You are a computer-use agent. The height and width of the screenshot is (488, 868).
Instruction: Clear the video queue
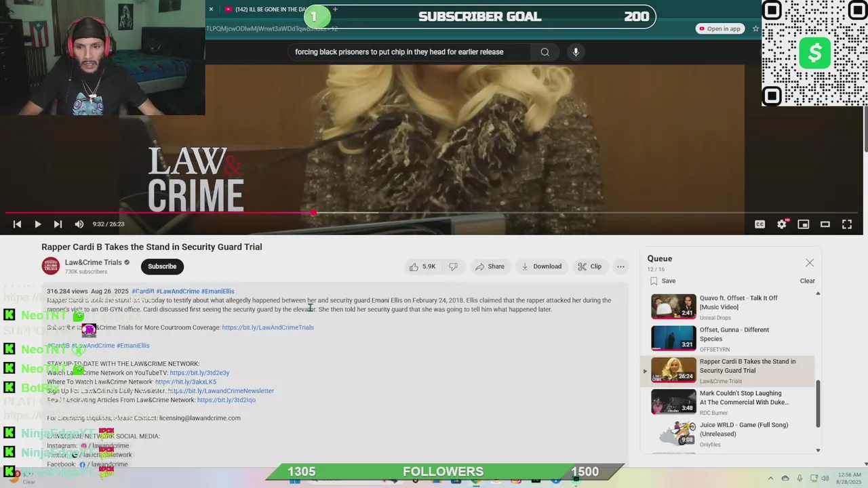[807, 281]
